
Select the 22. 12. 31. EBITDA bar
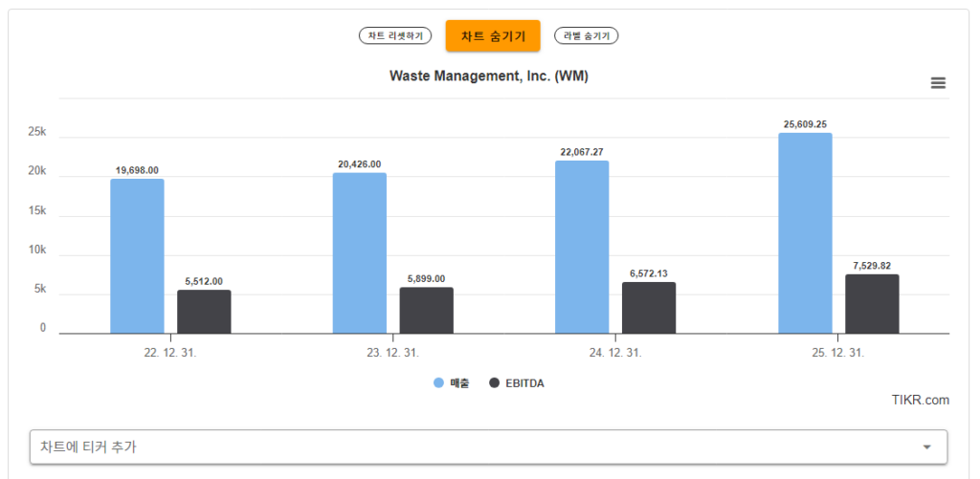204,312
